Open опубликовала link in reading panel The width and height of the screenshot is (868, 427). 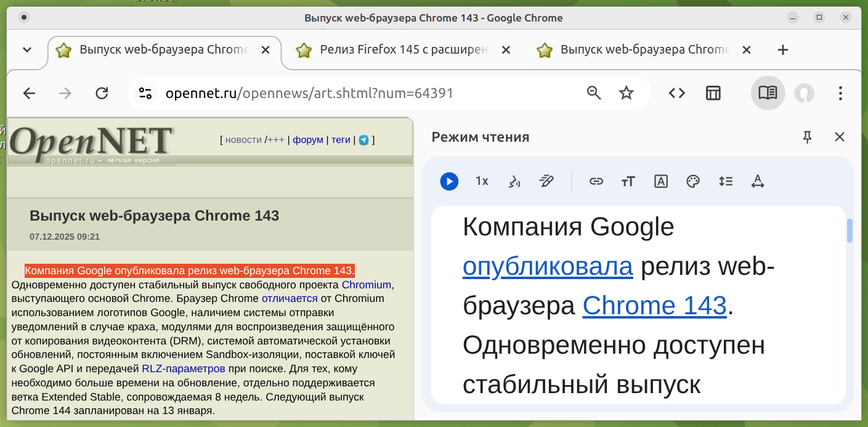pos(548,267)
